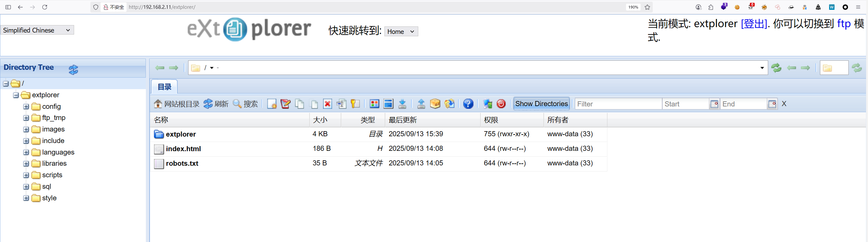The height and width of the screenshot is (242, 868).
Task: Click the Filter input field
Action: point(618,104)
